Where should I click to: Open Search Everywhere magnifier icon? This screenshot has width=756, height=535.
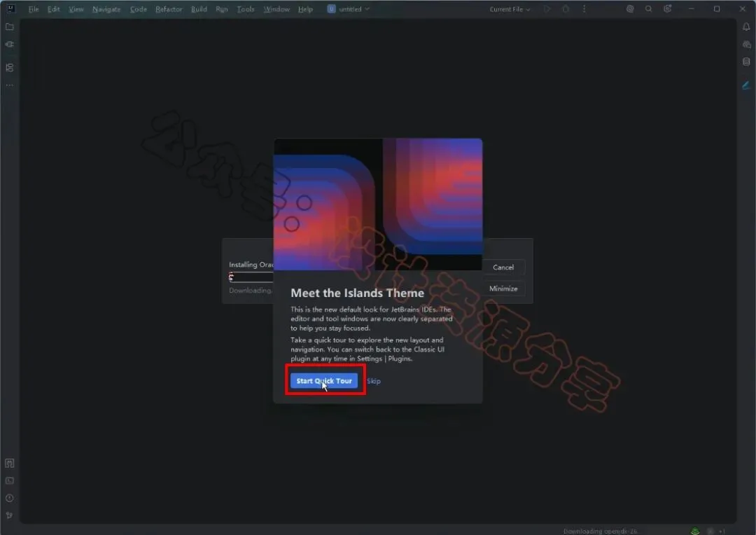648,8
